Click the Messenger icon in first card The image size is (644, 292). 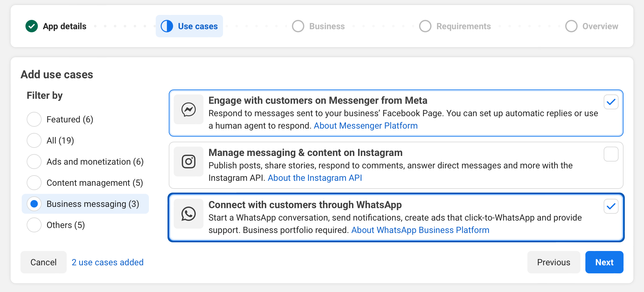coord(189,109)
